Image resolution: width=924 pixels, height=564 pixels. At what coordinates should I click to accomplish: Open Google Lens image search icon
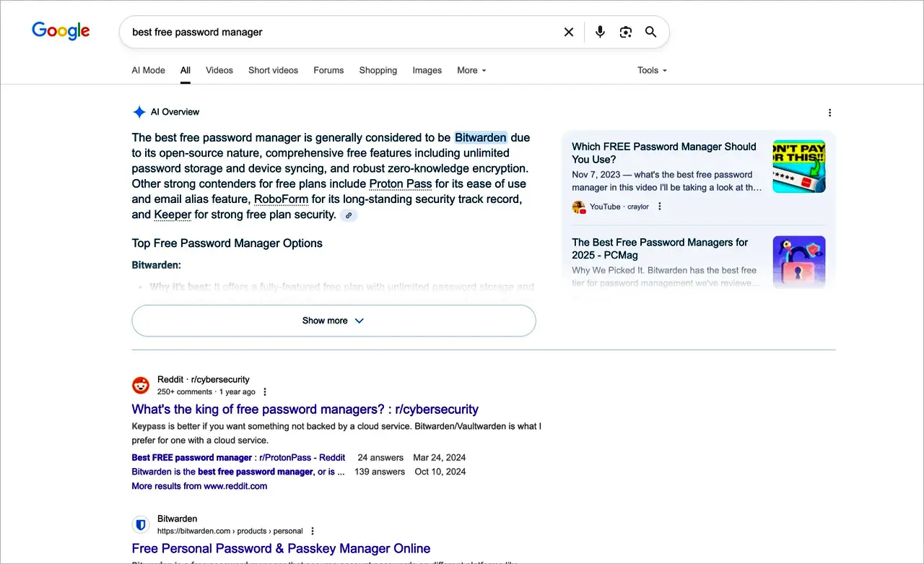pyautogui.click(x=626, y=32)
